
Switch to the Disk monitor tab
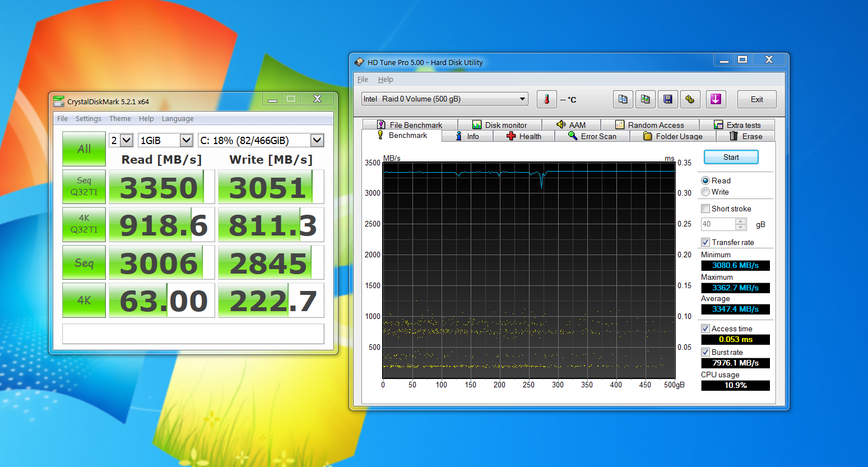(500, 125)
